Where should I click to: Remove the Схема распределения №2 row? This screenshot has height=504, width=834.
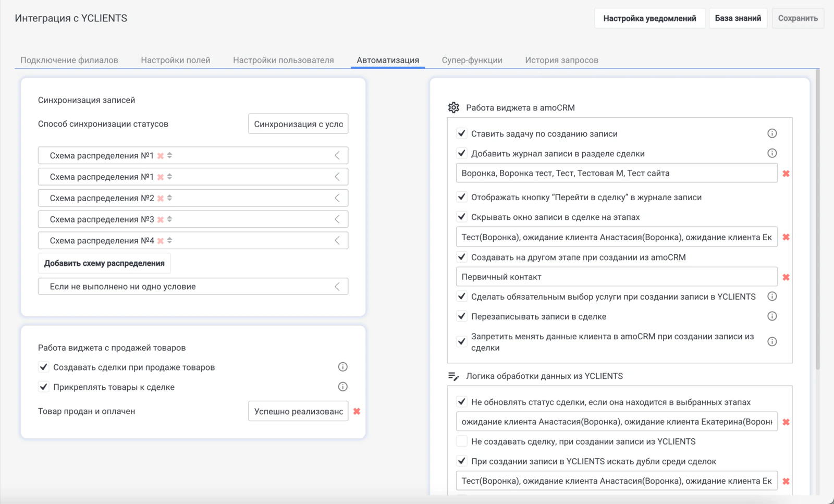tap(161, 198)
